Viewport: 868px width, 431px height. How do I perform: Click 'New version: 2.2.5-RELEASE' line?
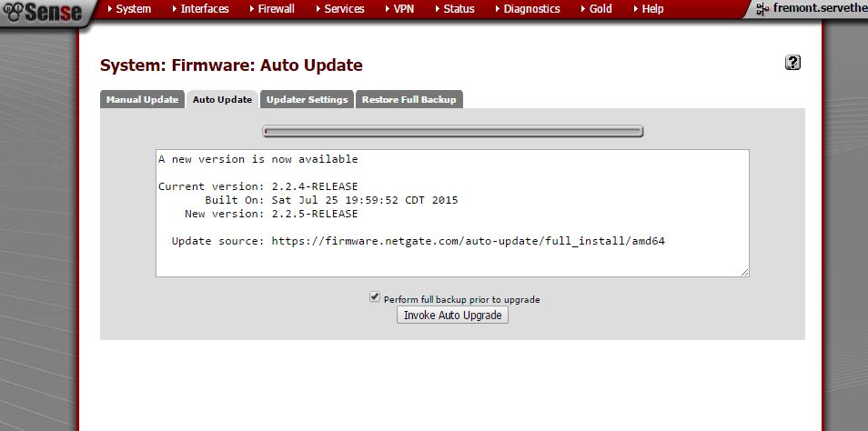271,214
